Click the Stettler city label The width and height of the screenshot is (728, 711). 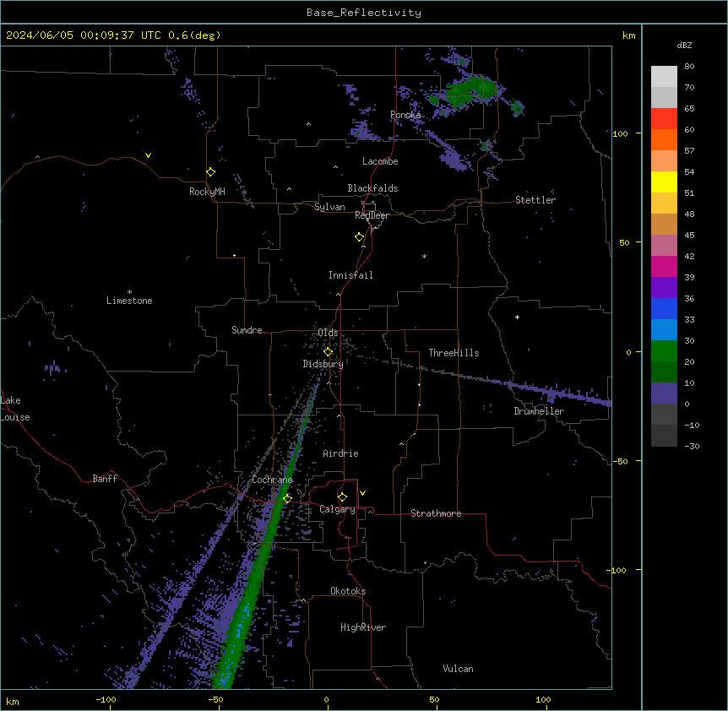[x=535, y=200]
